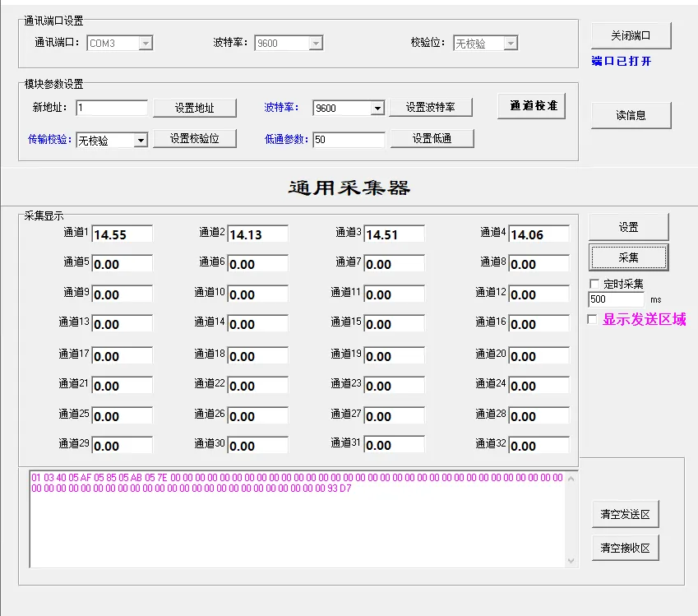Image resolution: width=698 pixels, height=616 pixels.
Task: Click the 清空接收区 button
Action: click(625, 548)
